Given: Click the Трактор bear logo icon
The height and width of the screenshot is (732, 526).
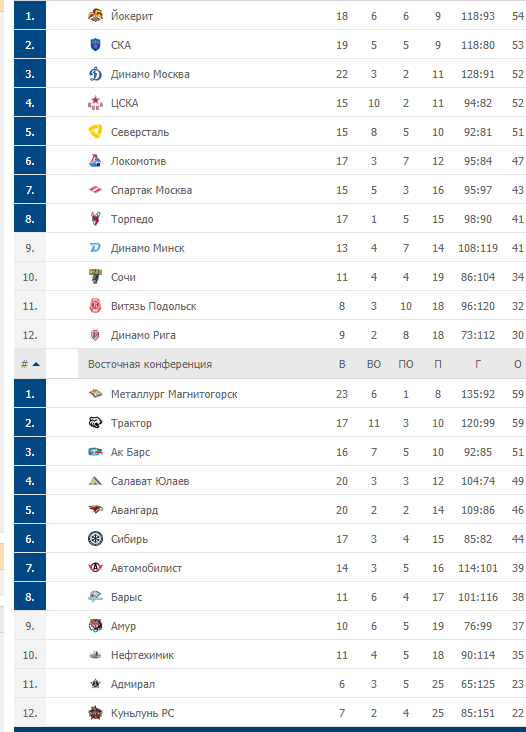Looking at the screenshot, I should point(95,423).
